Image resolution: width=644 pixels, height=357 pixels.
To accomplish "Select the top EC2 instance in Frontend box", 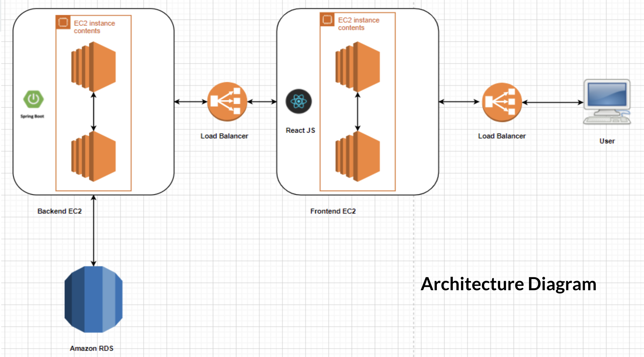I will pos(357,65).
